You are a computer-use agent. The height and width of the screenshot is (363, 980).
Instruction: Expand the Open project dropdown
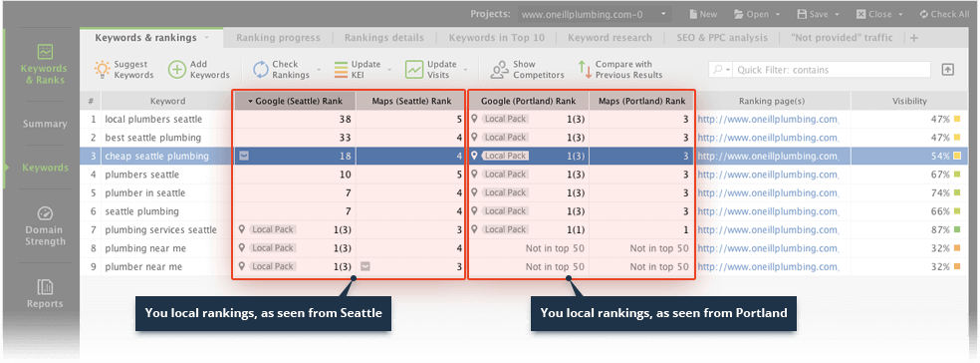(x=778, y=14)
